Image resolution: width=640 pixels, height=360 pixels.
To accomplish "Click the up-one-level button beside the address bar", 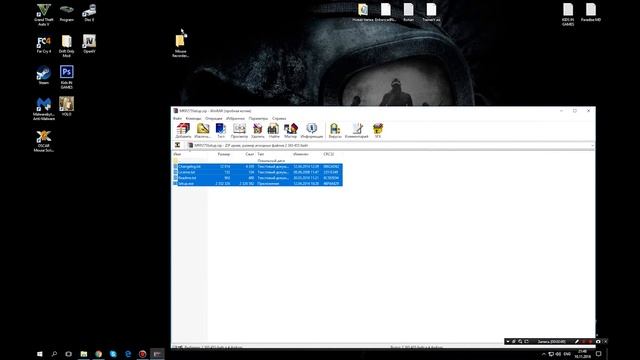I will click(x=178, y=145).
